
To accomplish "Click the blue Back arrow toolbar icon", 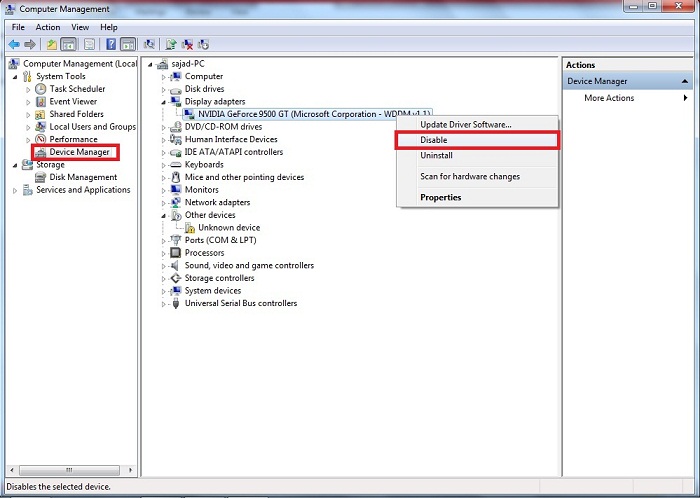I will [14, 44].
